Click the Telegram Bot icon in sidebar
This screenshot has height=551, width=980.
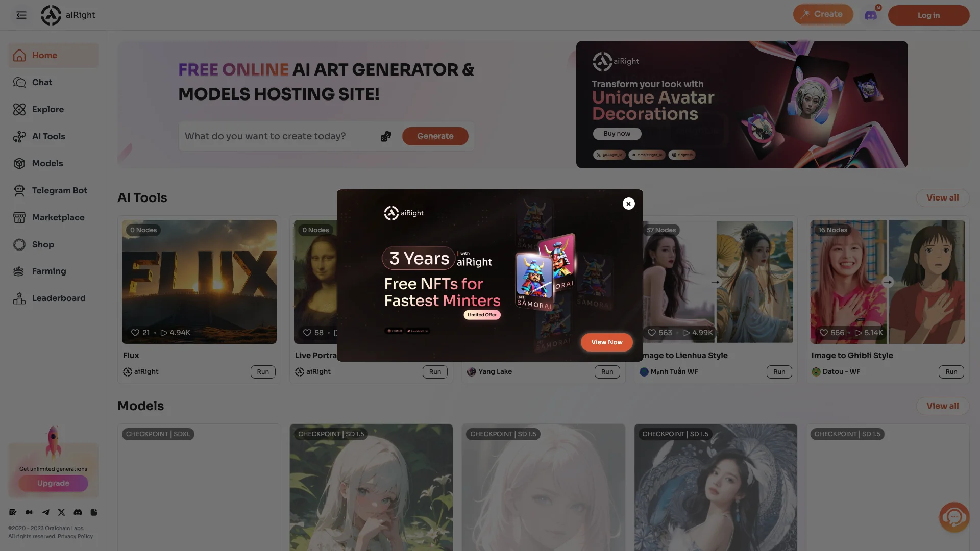pyautogui.click(x=18, y=190)
